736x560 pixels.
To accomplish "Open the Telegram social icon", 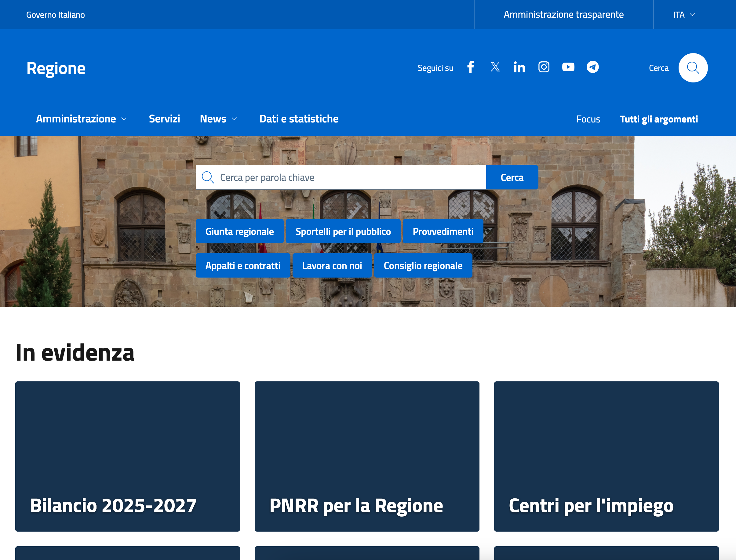I will (592, 67).
